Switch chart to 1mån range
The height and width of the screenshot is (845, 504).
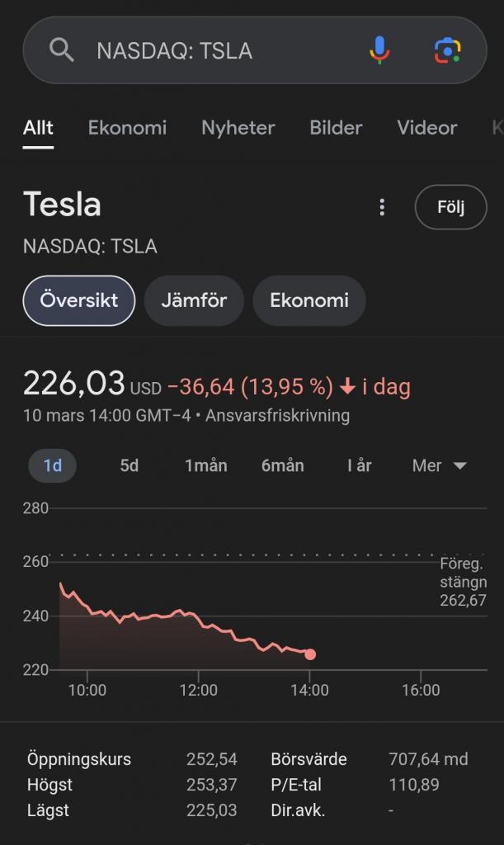pyautogui.click(x=205, y=465)
